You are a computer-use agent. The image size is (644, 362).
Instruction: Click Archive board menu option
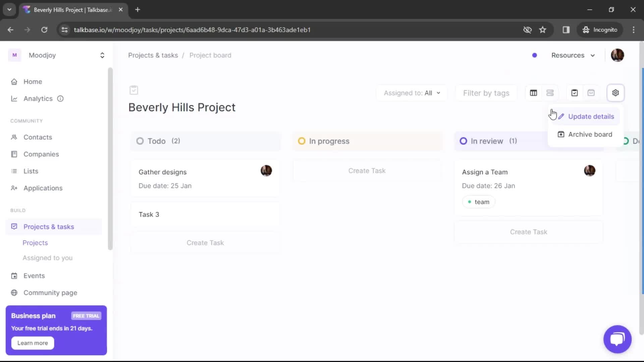(590, 134)
